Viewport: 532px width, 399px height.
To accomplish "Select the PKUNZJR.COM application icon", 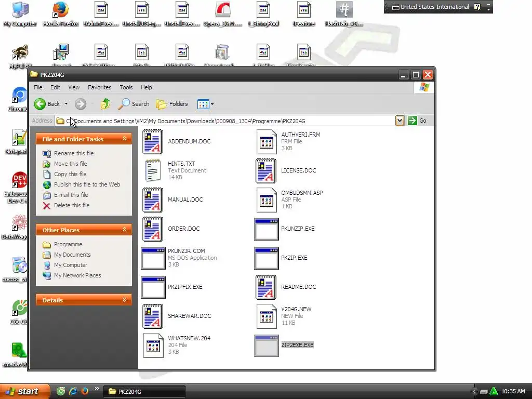I will click(153, 258).
